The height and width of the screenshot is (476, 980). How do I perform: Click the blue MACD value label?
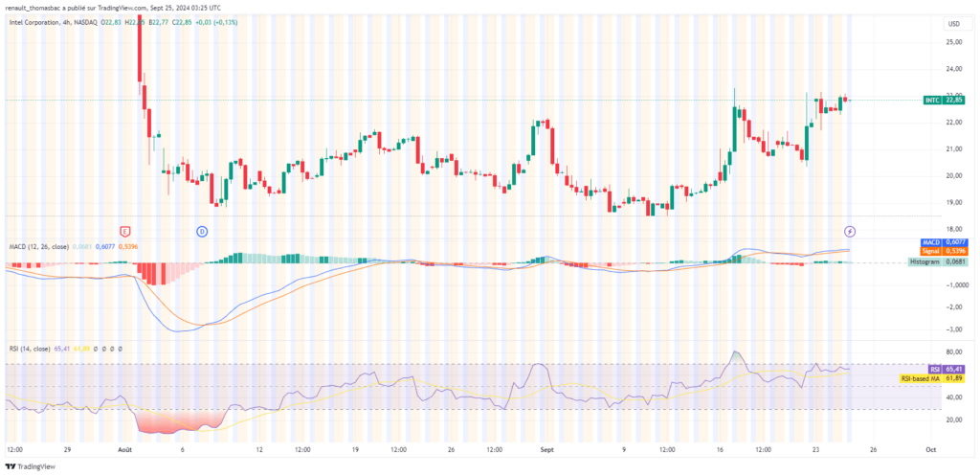point(944,244)
